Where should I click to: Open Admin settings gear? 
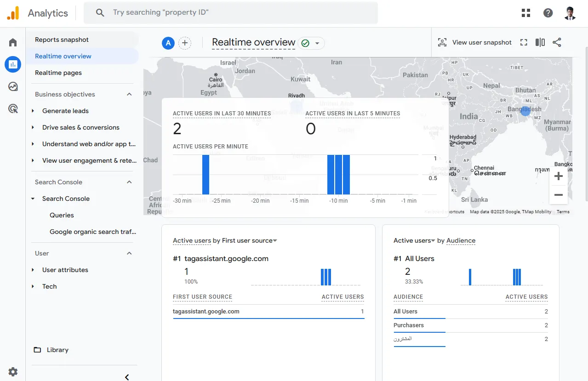(x=13, y=371)
